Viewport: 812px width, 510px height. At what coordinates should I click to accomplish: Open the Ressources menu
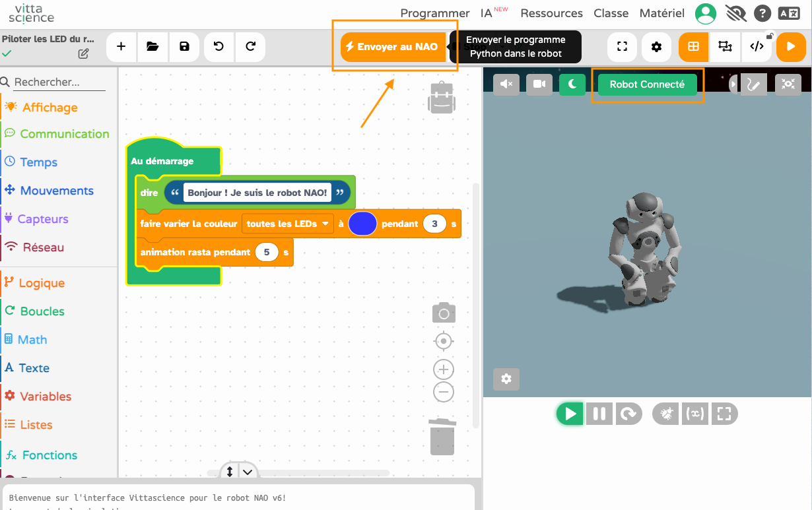[x=551, y=13]
